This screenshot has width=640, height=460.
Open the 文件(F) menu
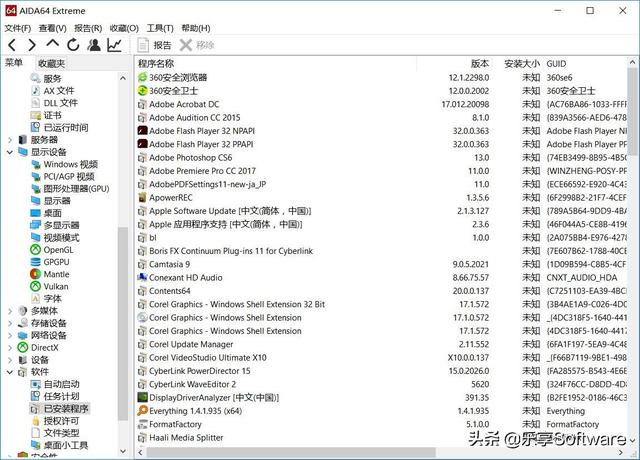[x=18, y=28]
